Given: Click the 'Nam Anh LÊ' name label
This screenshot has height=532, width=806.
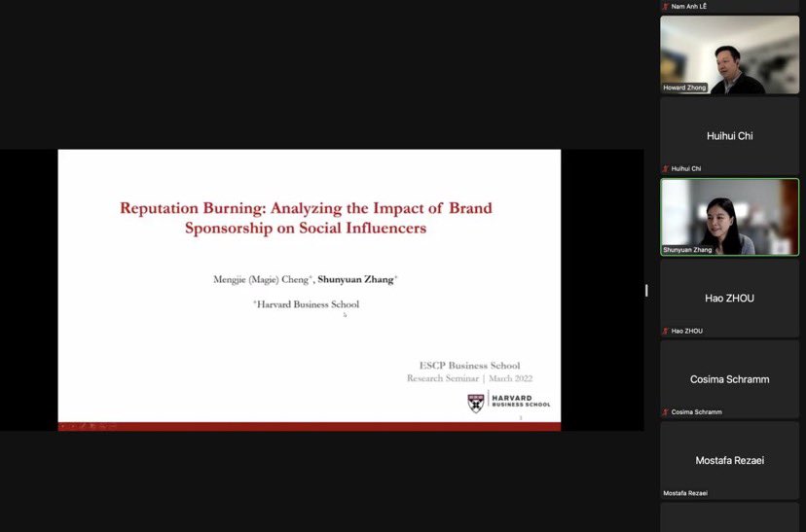Looking at the screenshot, I should pos(689,6).
